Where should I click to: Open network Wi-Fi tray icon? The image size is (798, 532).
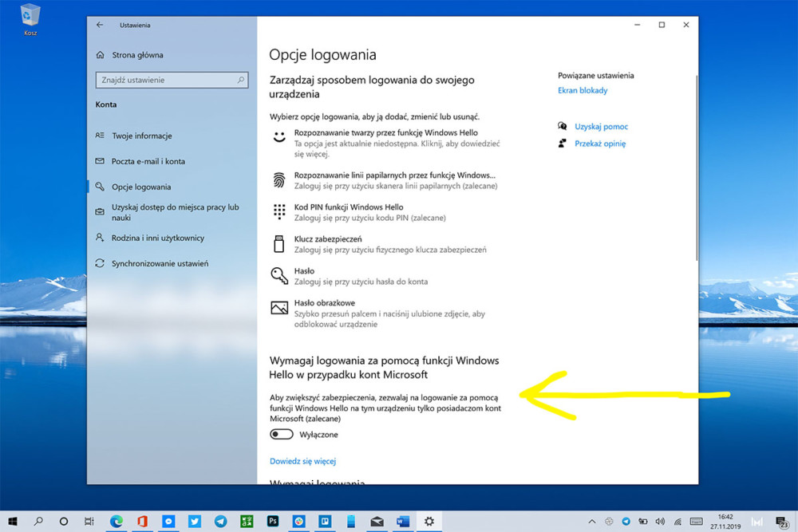[x=678, y=522]
